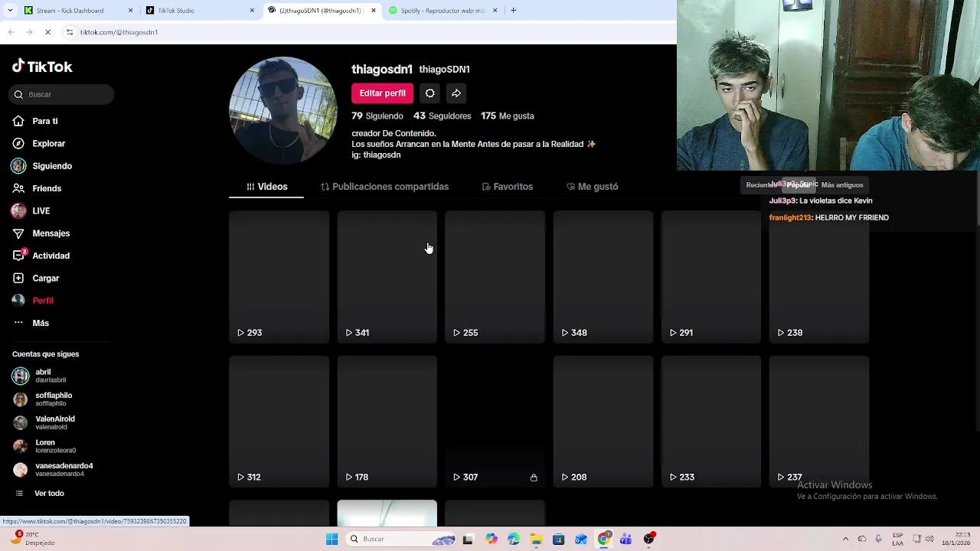Click the thiagosdn1 profile avatar
Image resolution: width=980 pixels, height=551 pixels.
[x=283, y=110]
